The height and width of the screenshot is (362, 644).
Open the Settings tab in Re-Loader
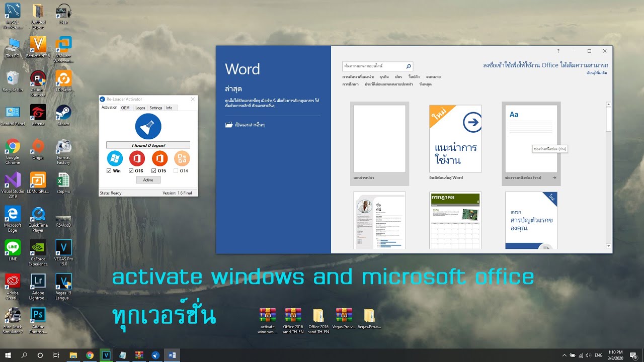coord(156,108)
